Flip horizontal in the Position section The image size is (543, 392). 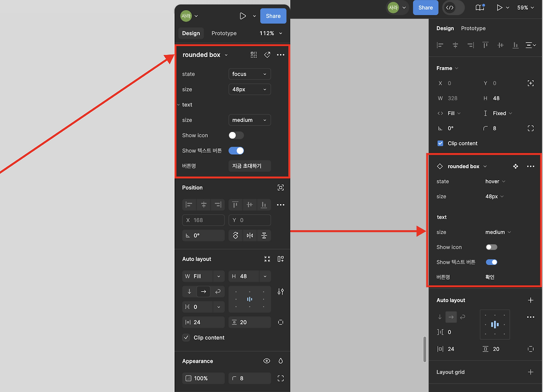250,236
